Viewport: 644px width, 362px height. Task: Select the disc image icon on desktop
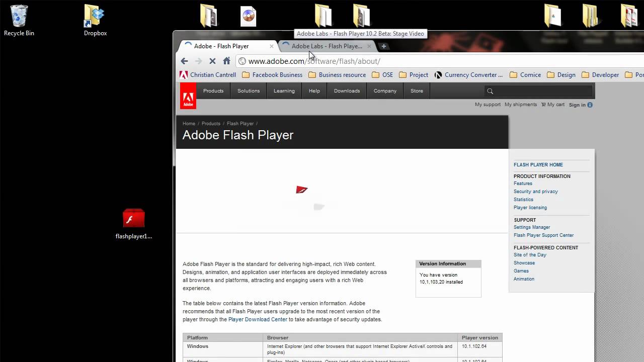coord(249,17)
